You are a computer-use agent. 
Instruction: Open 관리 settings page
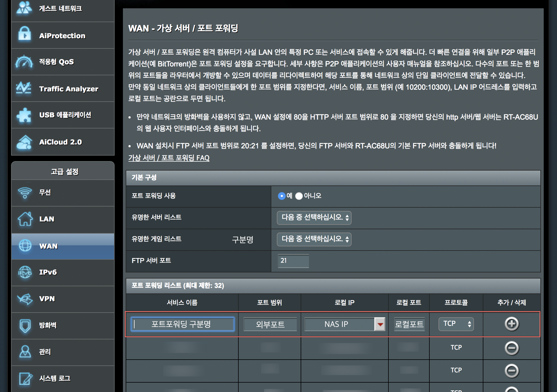[63, 352]
